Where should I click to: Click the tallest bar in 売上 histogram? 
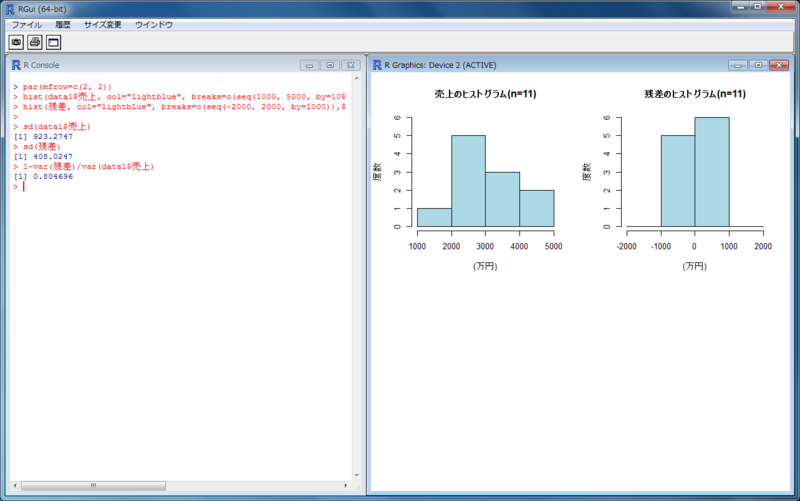pos(468,181)
